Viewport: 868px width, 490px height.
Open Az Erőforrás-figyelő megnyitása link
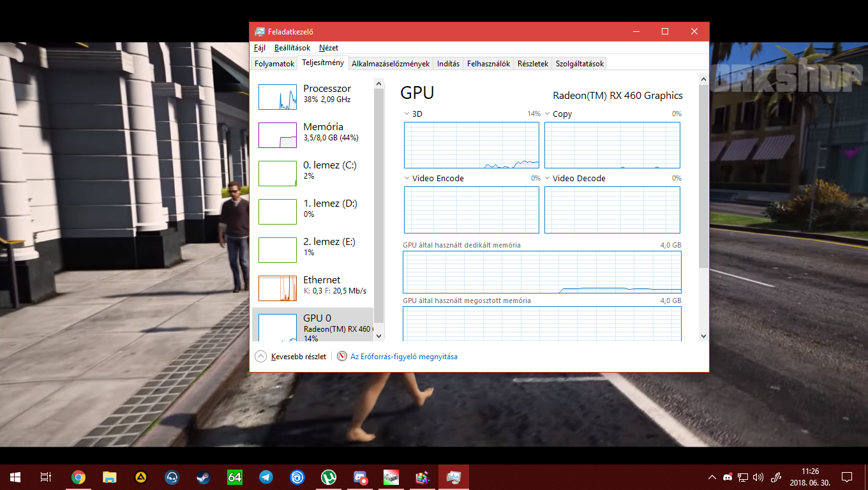pyautogui.click(x=404, y=357)
